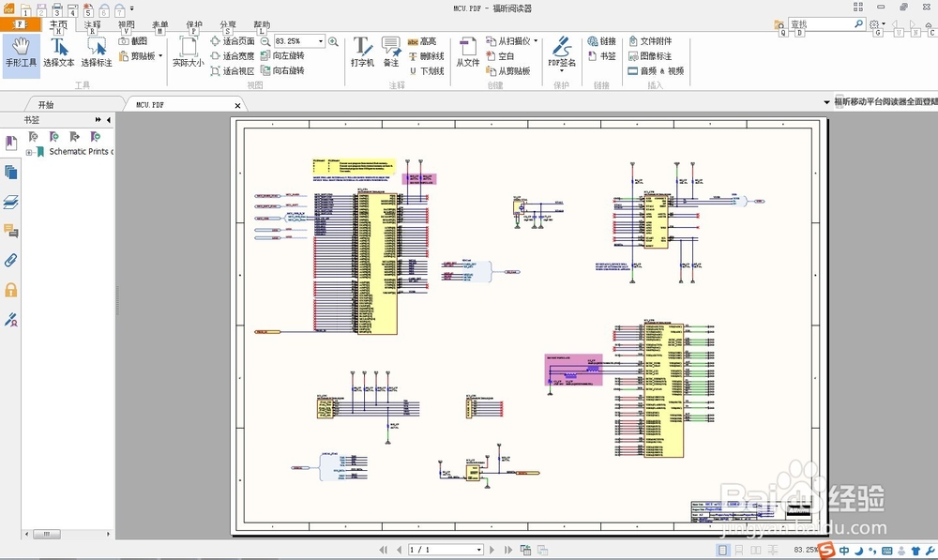Open the Bookmarks panel sidebar icon
The width and height of the screenshot is (938, 560).
click(x=10, y=143)
